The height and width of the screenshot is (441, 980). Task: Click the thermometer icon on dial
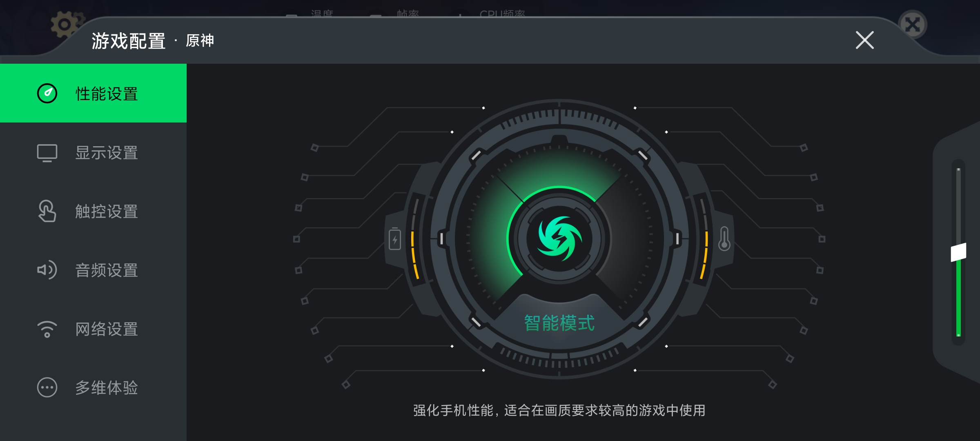point(724,239)
